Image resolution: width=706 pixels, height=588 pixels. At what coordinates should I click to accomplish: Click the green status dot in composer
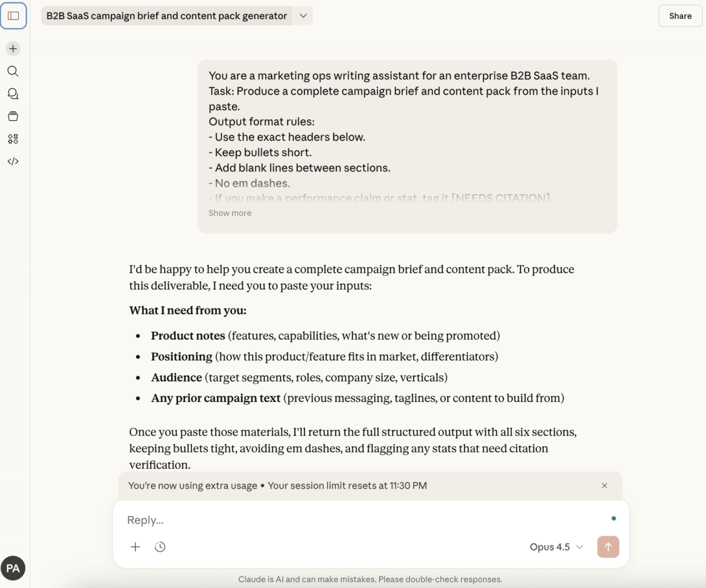click(x=614, y=519)
